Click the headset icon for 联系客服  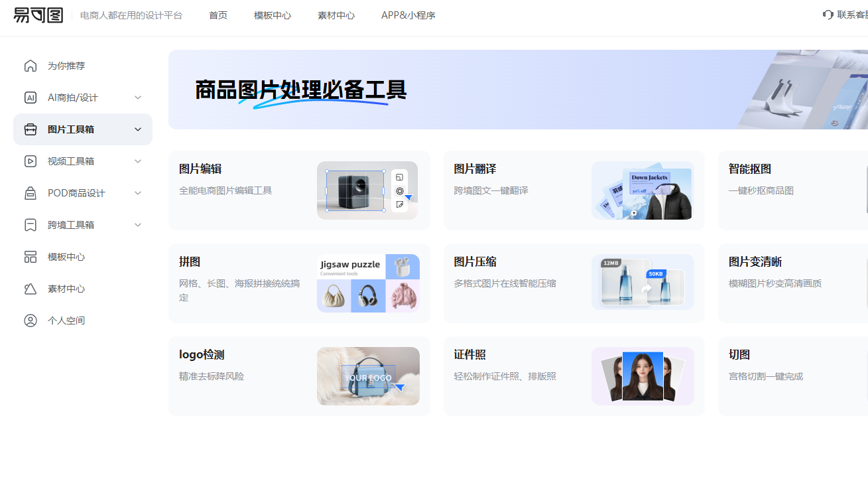828,15
